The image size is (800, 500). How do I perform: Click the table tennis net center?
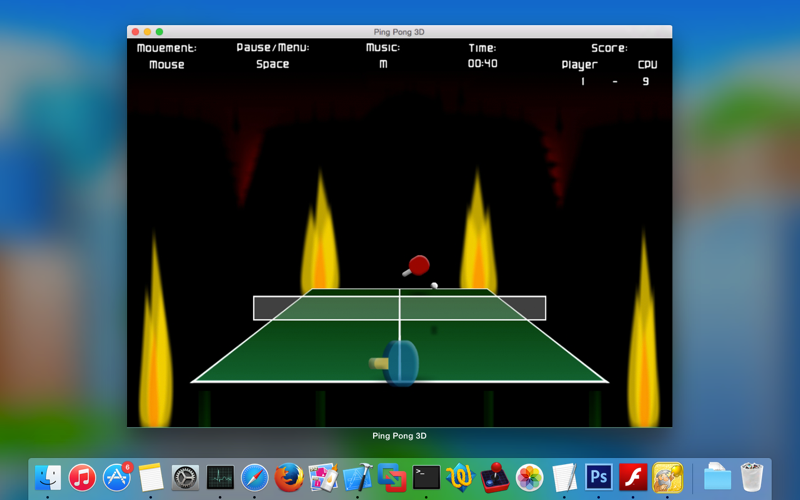[399, 308]
